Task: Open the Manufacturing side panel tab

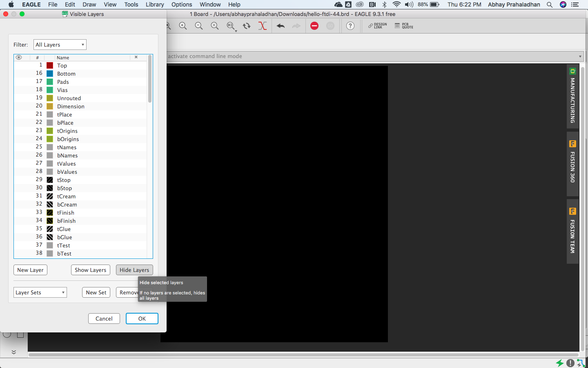Action: 572,96
